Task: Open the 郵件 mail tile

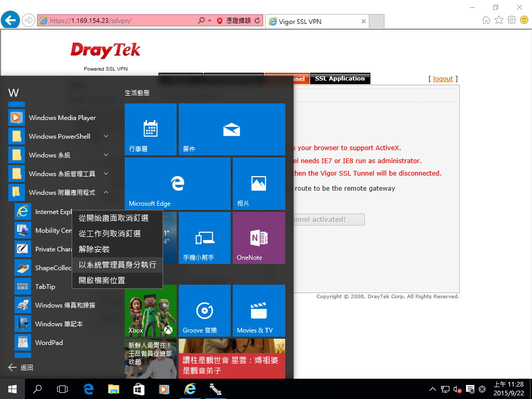Action: point(232,129)
